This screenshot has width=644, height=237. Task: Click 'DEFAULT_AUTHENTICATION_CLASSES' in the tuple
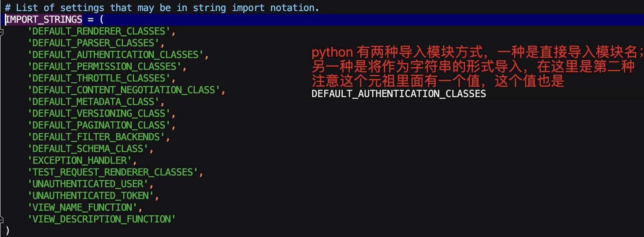[116, 55]
